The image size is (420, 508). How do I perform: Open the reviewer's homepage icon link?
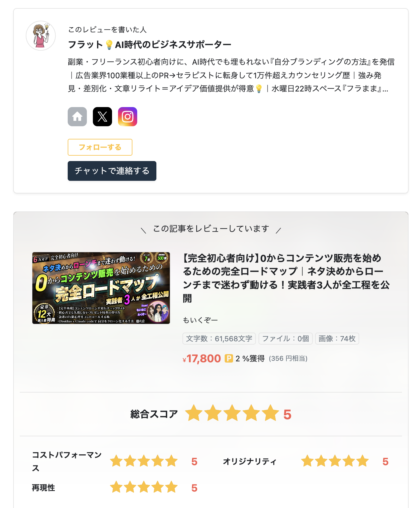click(77, 117)
